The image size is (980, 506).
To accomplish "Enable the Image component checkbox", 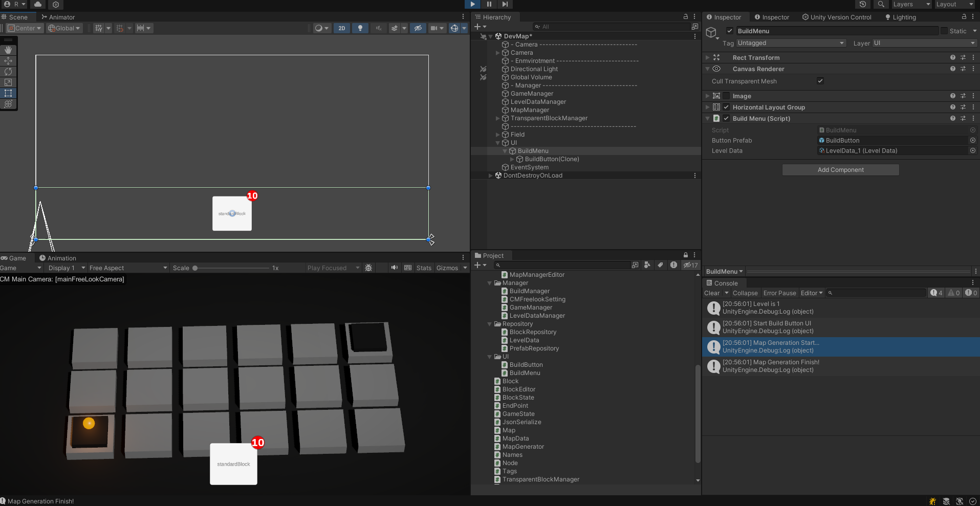I will [x=726, y=96].
